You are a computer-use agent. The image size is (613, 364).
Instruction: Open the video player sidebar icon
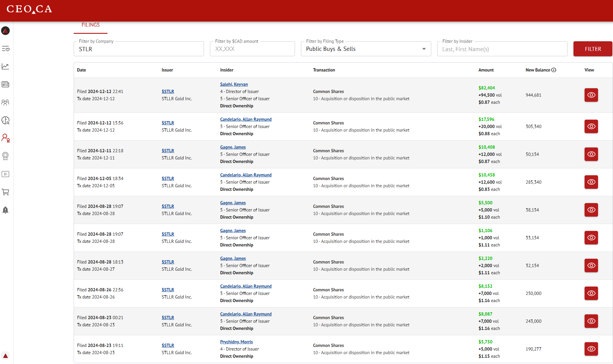click(x=5, y=174)
